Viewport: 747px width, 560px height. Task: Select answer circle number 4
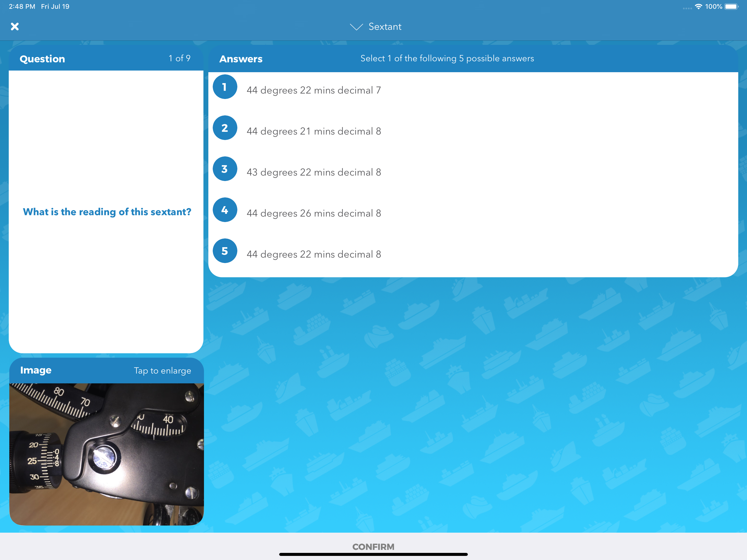click(x=224, y=210)
